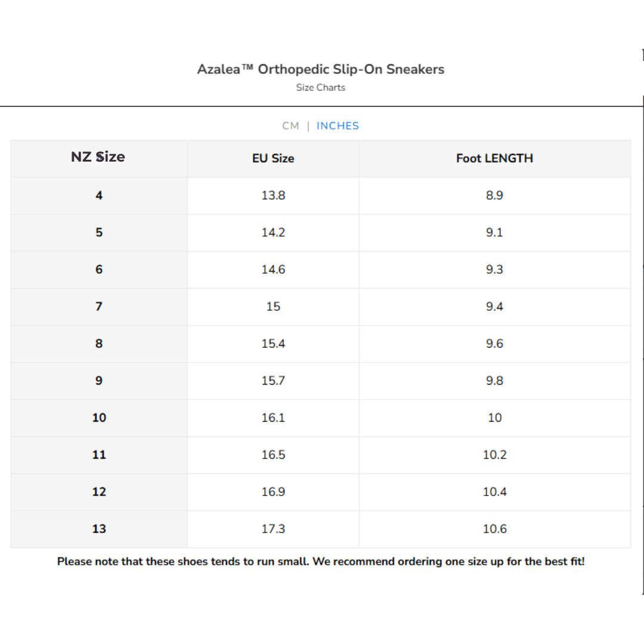This screenshot has width=644, height=644.
Task: Click the NZ Size column header
Action: pos(98,157)
